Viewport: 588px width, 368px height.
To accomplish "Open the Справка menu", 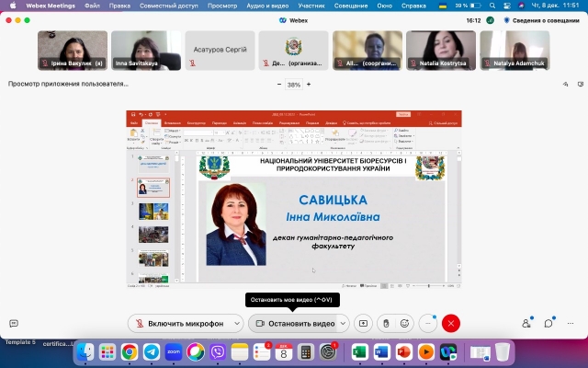I will (x=413, y=6).
